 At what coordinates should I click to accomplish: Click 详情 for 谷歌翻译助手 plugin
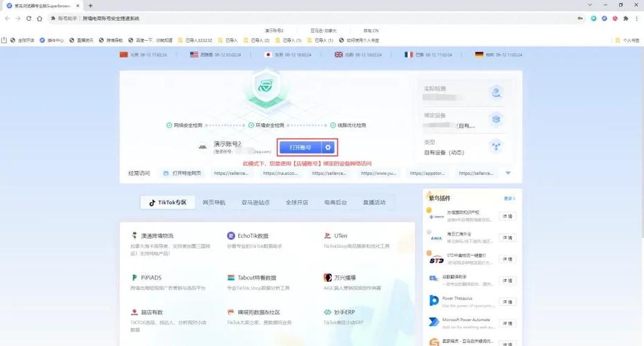(507, 280)
